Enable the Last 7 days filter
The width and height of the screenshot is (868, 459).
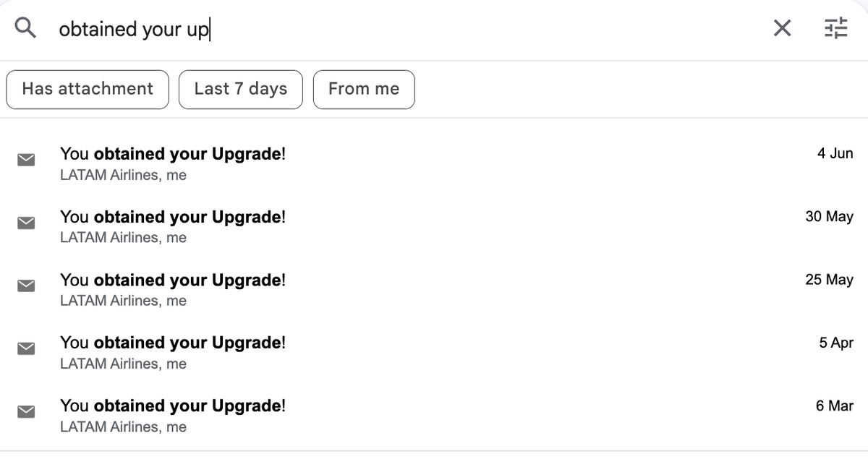(241, 89)
